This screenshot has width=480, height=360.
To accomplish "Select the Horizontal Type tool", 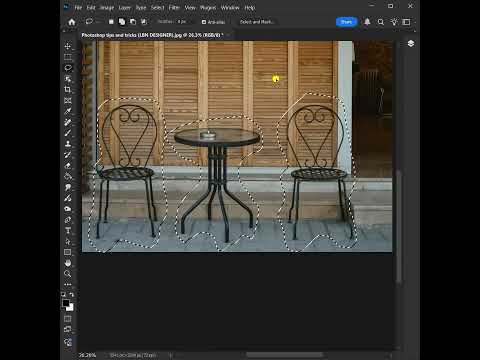I will click(68, 231).
